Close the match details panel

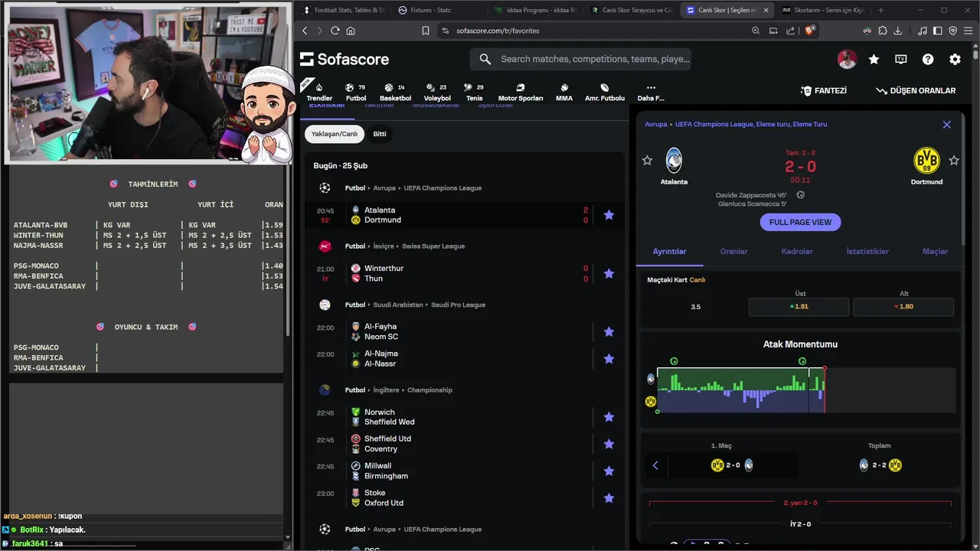point(947,124)
